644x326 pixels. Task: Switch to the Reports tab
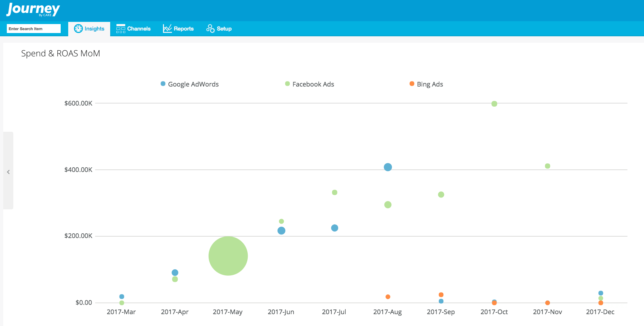(x=183, y=29)
